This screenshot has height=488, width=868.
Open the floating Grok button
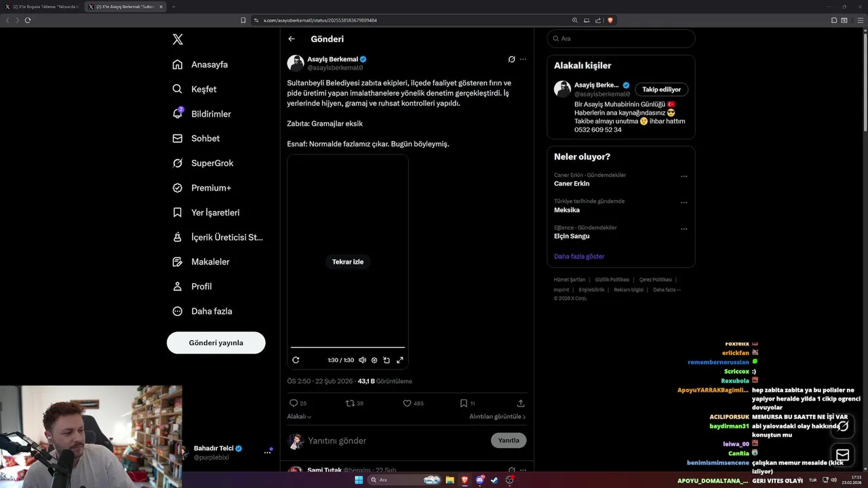pyautogui.click(x=843, y=426)
